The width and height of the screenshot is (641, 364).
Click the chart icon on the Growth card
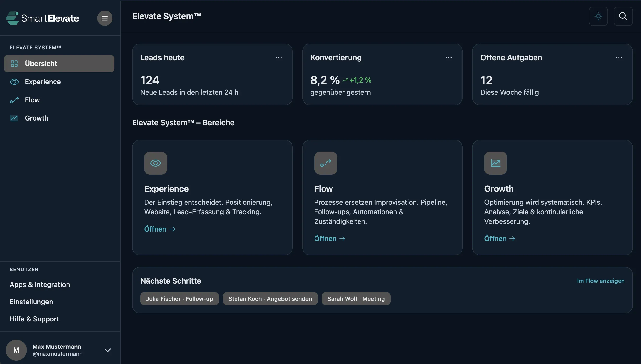[495, 163]
